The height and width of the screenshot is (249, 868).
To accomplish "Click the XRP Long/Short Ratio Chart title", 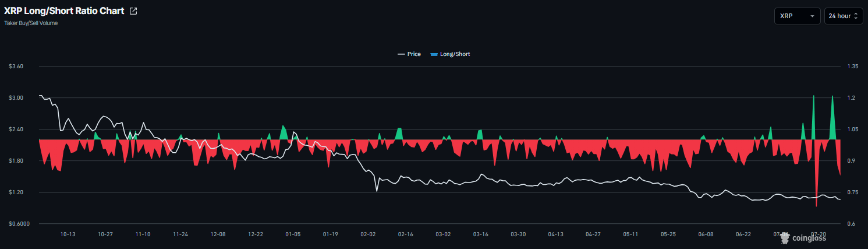I will click(x=64, y=11).
